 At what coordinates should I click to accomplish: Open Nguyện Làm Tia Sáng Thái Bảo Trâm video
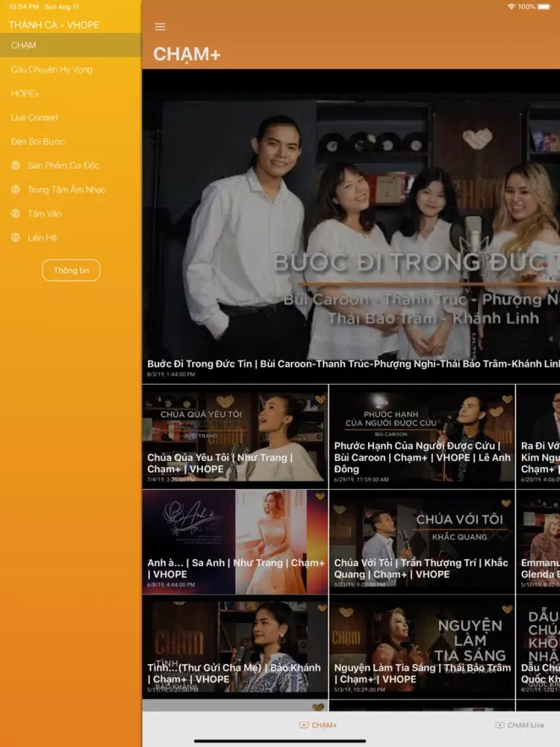(422, 647)
